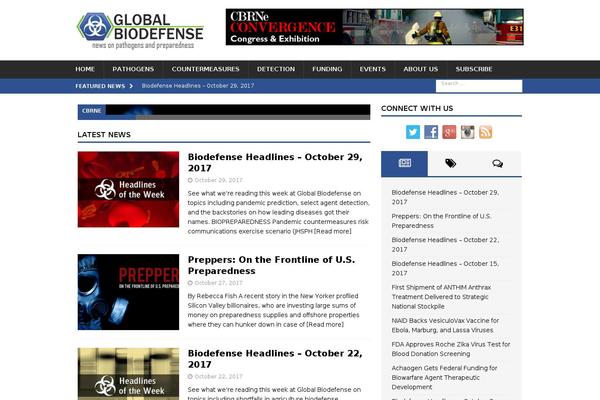Open sidebar link Preppers: On the Frontline
The width and height of the screenshot is (600, 400).
point(441,221)
